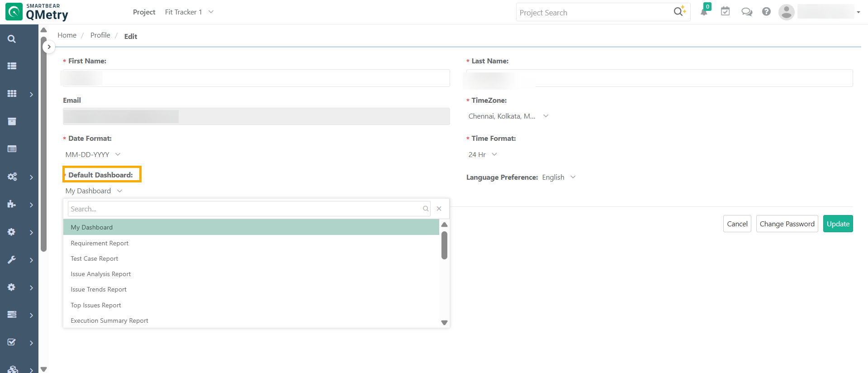This screenshot has width=868, height=373.
Task: Click the magnifier inside dashboard search box
Action: (426, 209)
